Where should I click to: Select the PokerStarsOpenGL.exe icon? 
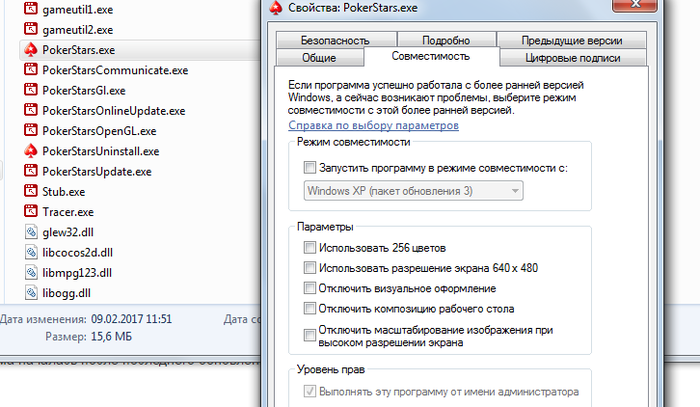click(30, 130)
